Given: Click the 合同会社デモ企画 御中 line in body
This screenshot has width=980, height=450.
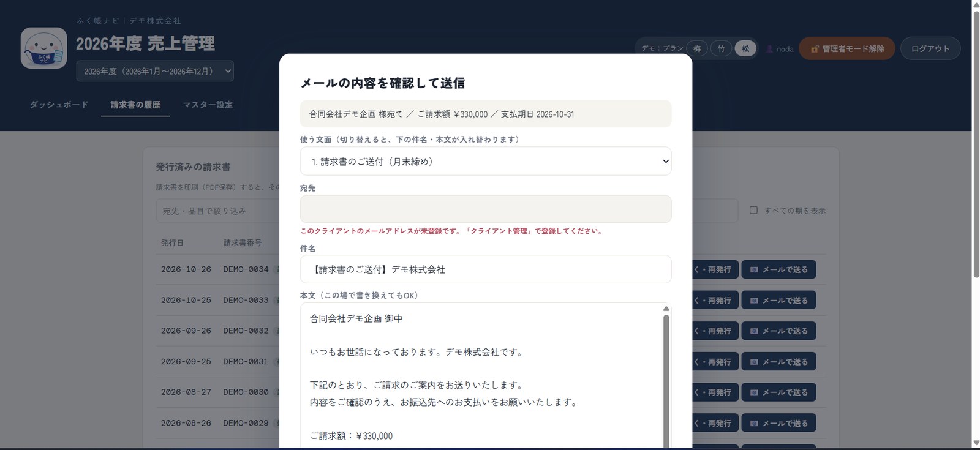Looking at the screenshot, I should coord(356,318).
